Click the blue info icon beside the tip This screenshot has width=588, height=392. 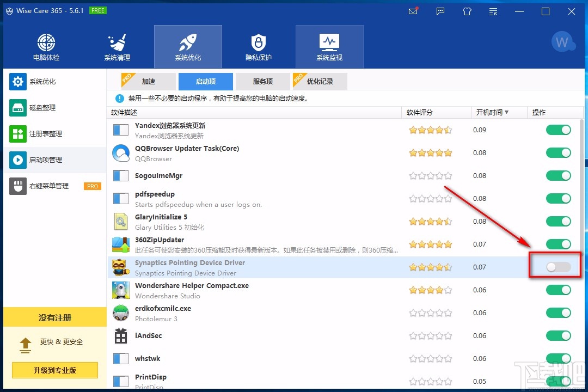click(120, 99)
